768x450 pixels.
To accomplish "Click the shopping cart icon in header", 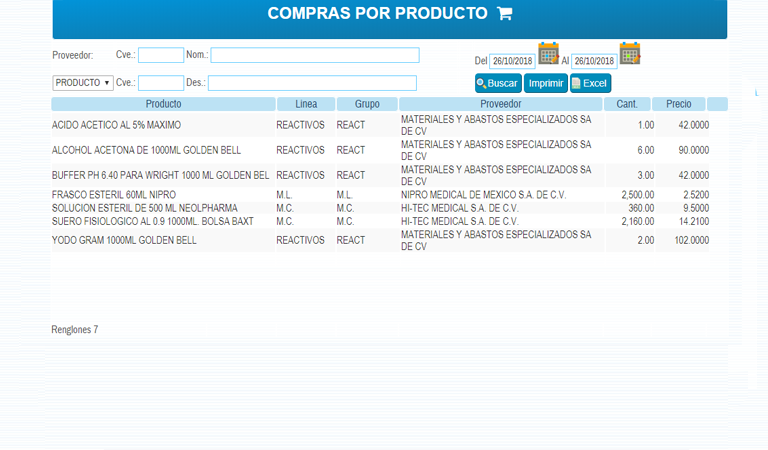I will [505, 14].
